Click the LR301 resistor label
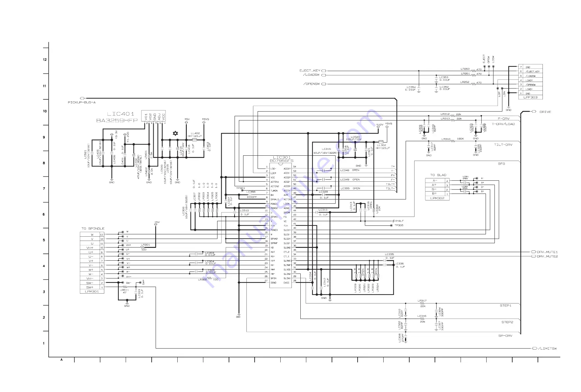The height and width of the screenshot is (392, 581). coord(145,245)
